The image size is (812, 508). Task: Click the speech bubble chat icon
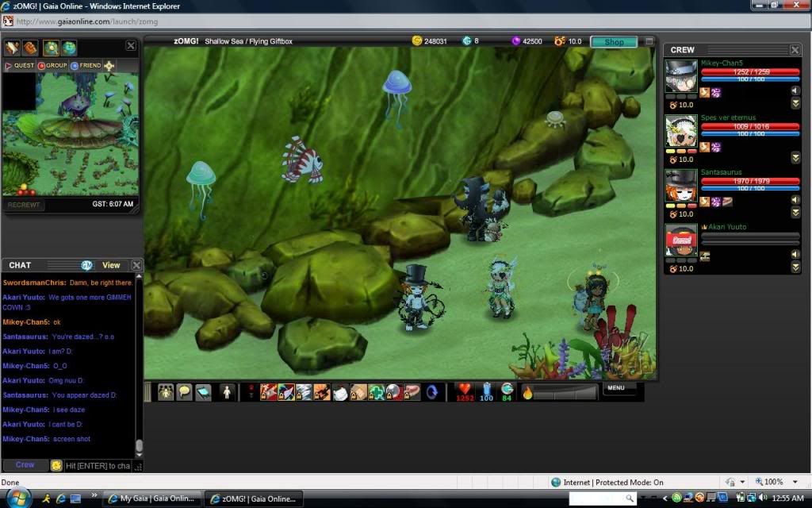coord(184,392)
